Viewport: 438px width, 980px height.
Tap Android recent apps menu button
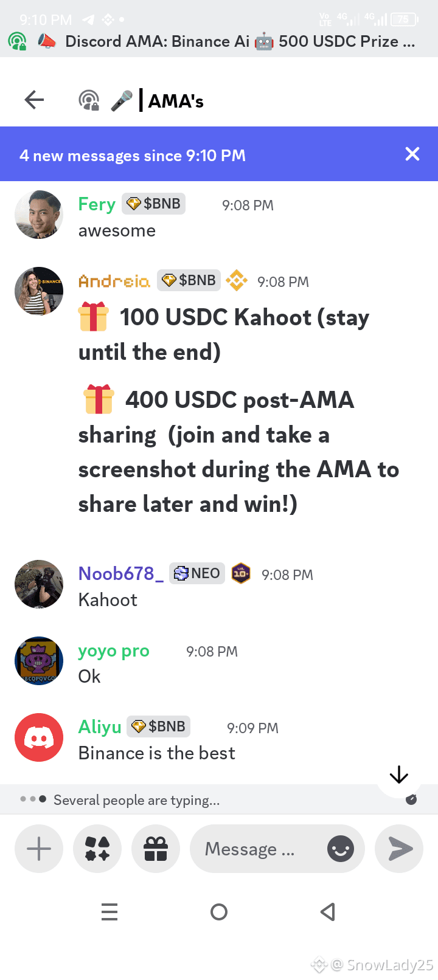pyautogui.click(x=109, y=912)
